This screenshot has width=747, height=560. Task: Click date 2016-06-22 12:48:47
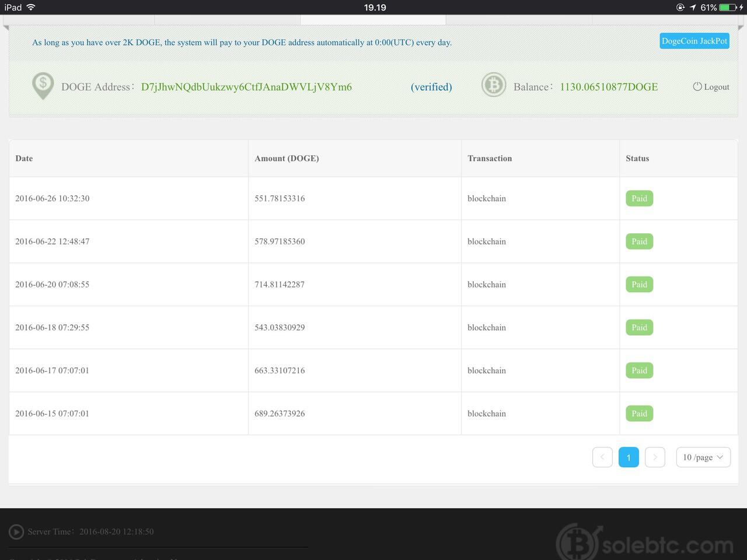click(53, 242)
